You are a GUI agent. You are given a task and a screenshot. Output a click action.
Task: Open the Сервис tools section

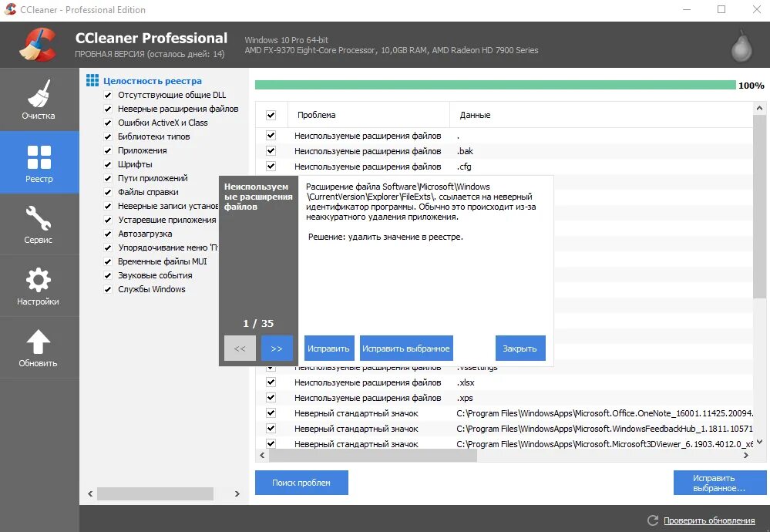(39, 224)
